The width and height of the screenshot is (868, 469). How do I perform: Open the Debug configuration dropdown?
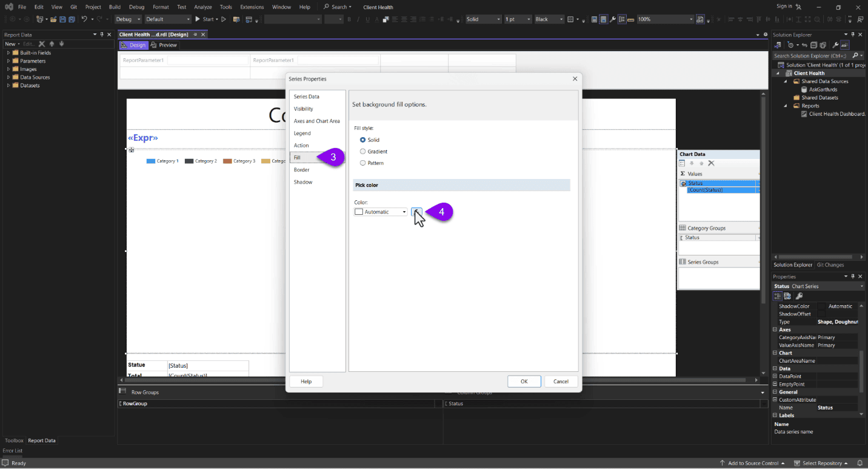pos(128,19)
